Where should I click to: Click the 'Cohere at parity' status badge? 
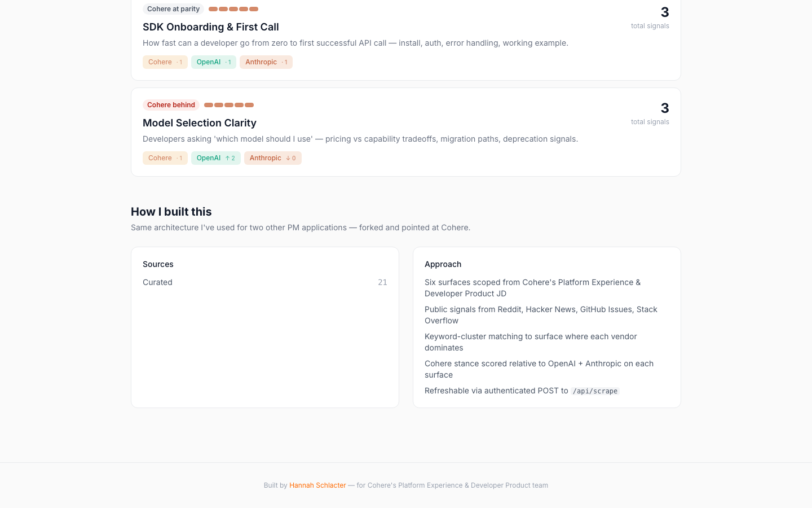[173, 9]
